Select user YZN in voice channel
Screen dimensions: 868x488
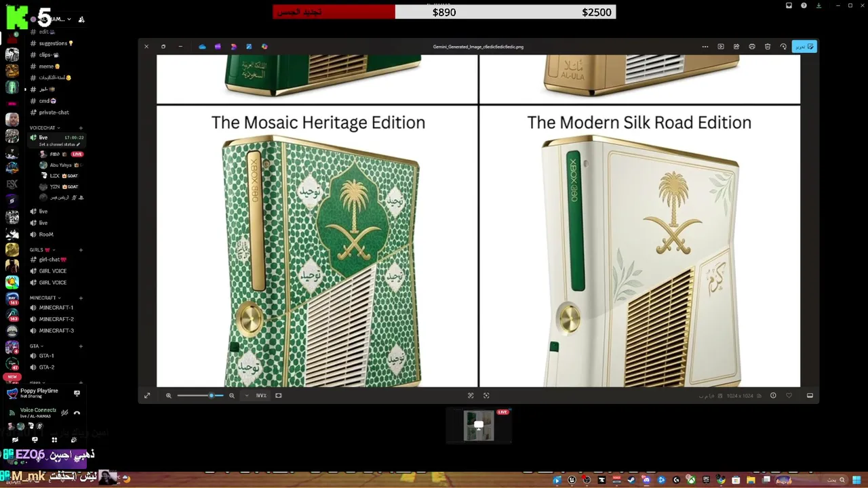(60, 186)
